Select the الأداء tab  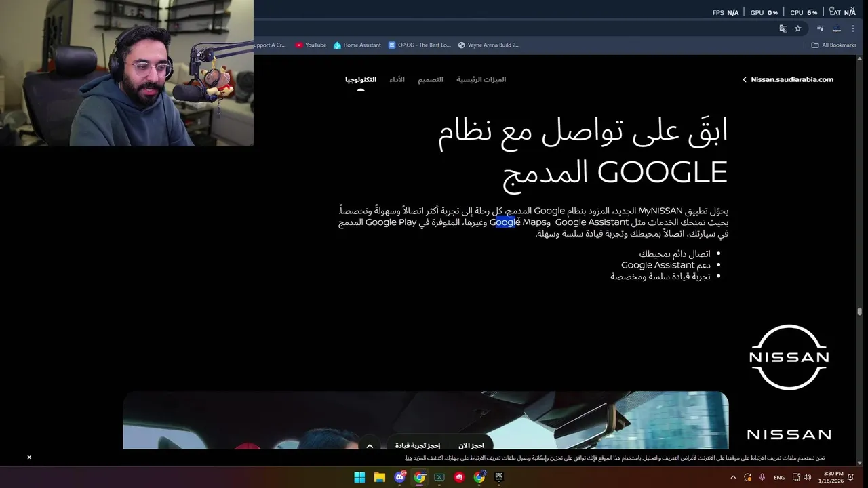[x=397, y=79]
